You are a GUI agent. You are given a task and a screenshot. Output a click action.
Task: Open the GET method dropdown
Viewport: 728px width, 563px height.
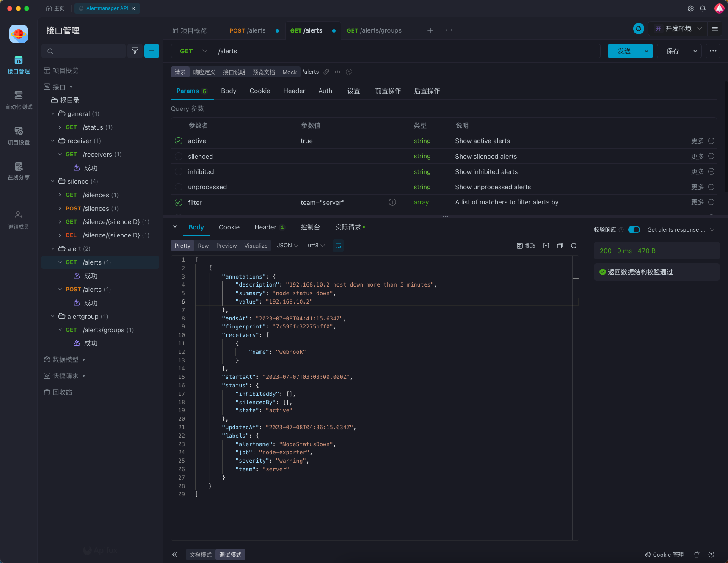pos(193,51)
